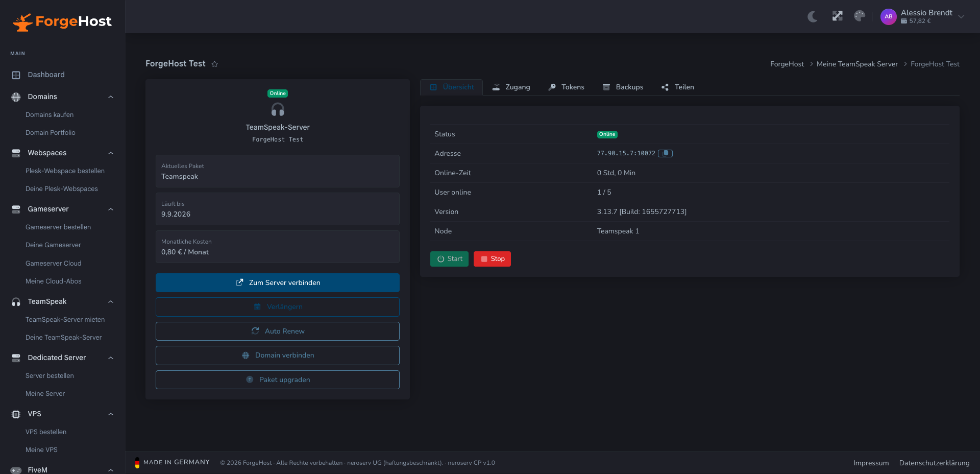Click the VPS chip icon
This screenshot has width=980, height=474.
[x=16, y=414]
